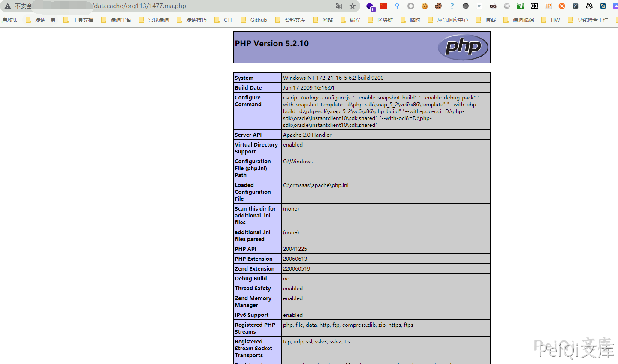Image resolution: width=618 pixels, height=364 pixels.
Task: Click the small white 'LF' extension icon
Action: pos(479,6)
